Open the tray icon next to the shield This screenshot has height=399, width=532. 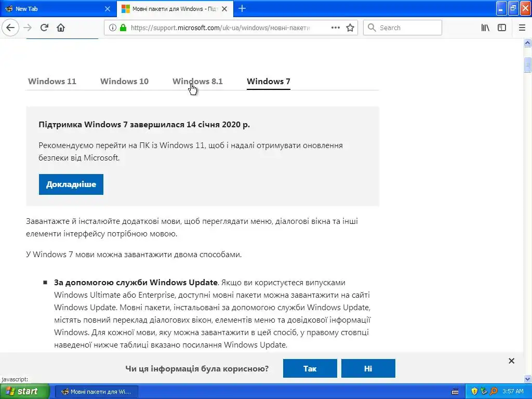(x=484, y=391)
